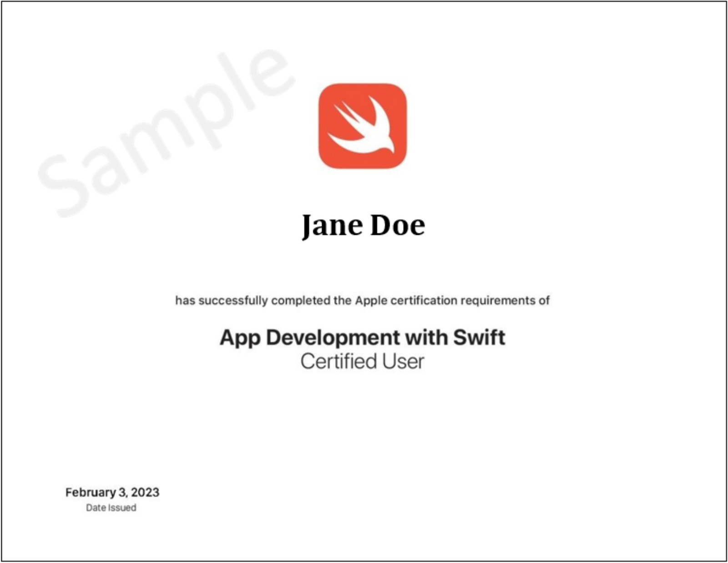The width and height of the screenshot is (728, 563).
Task: Click the orange Swift bird logo
Action: click(362, 126)
